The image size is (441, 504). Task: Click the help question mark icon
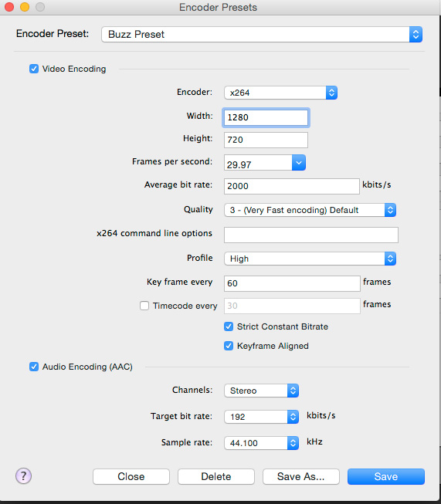point(23,475)
